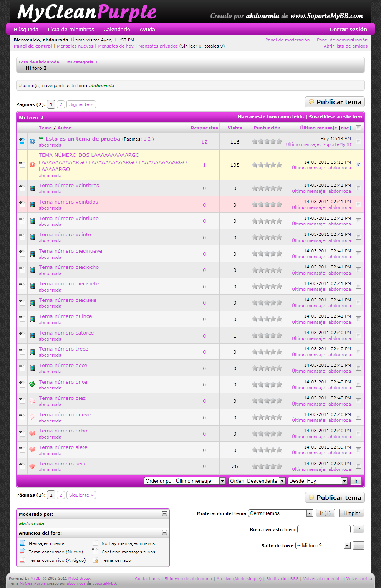Click the folder status icon in the 'Esto es un tema de prueba' row

coord(22,141)
